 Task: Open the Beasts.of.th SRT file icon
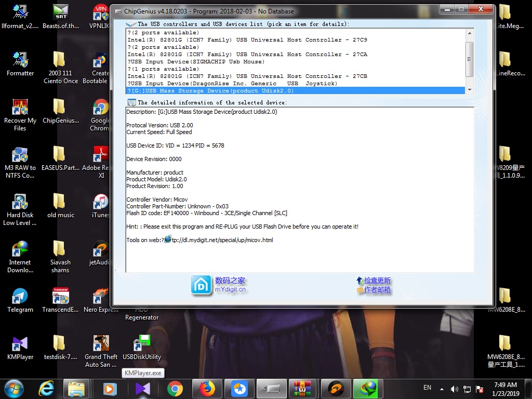(61, 16)
